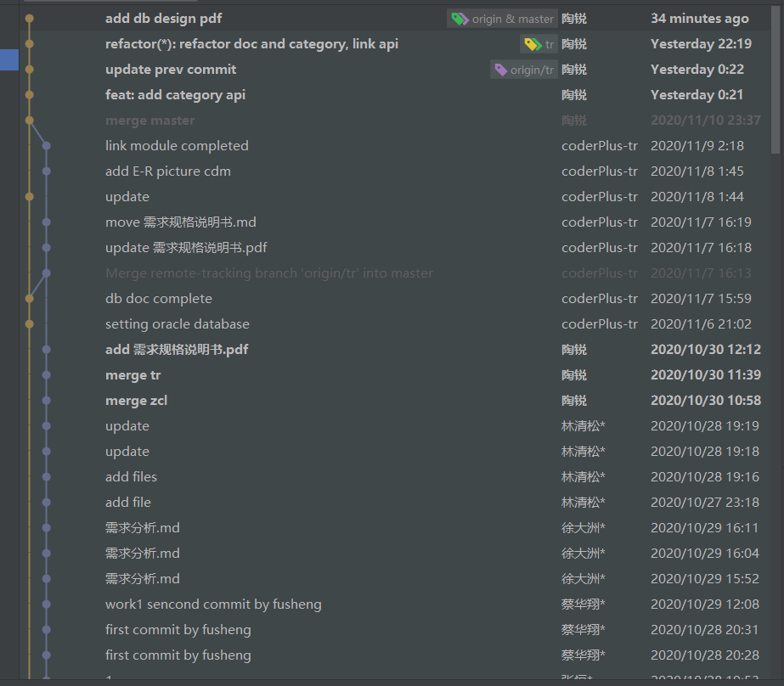
Task: Select the greyed 'Merge remote-tracking branch' commit
Action: tap(268, 273)
